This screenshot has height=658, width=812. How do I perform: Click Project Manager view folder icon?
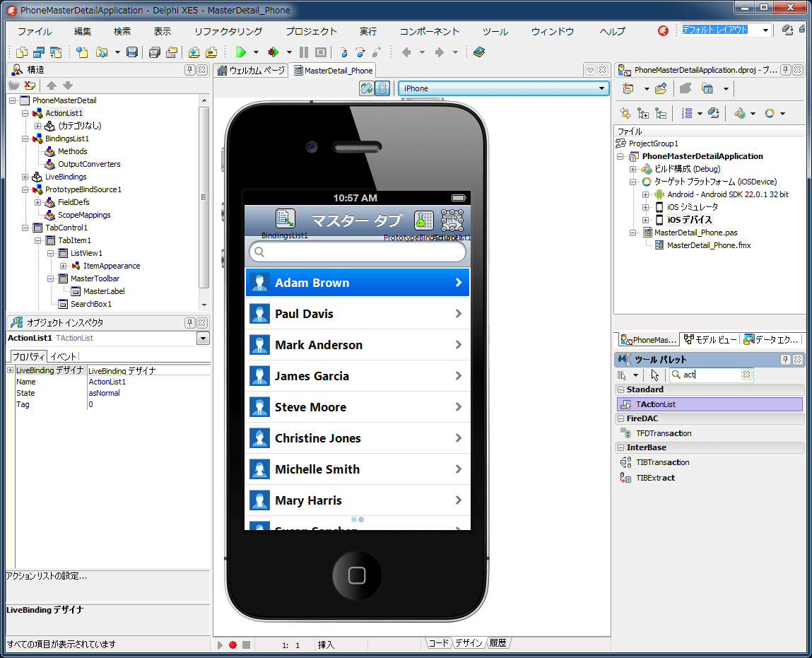click(707, 89)
